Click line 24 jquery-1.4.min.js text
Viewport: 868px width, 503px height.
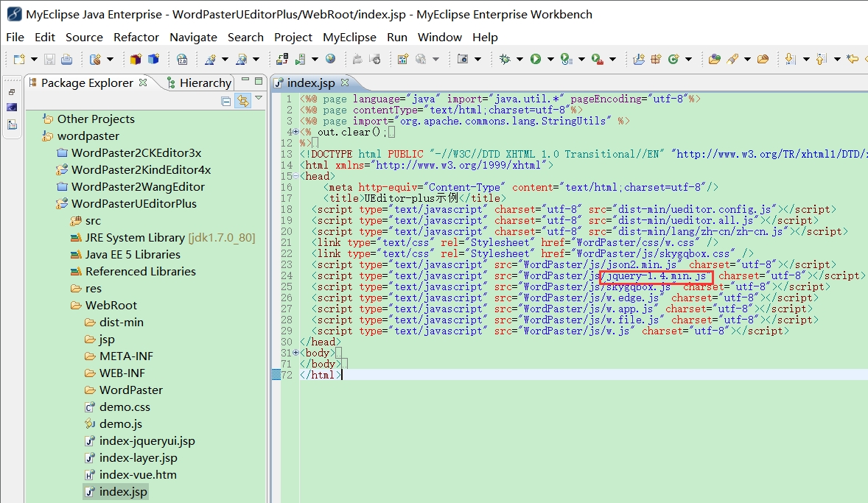coord(657,275)
